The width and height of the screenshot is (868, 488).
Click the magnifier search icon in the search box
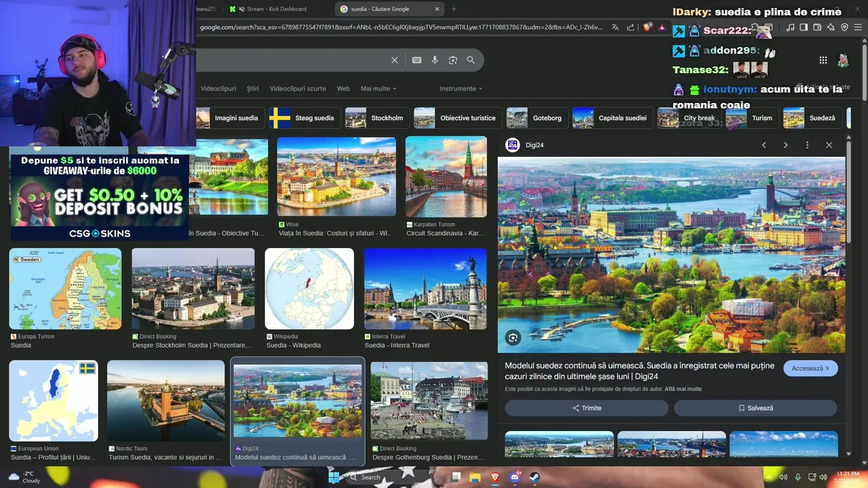point(471,60)
